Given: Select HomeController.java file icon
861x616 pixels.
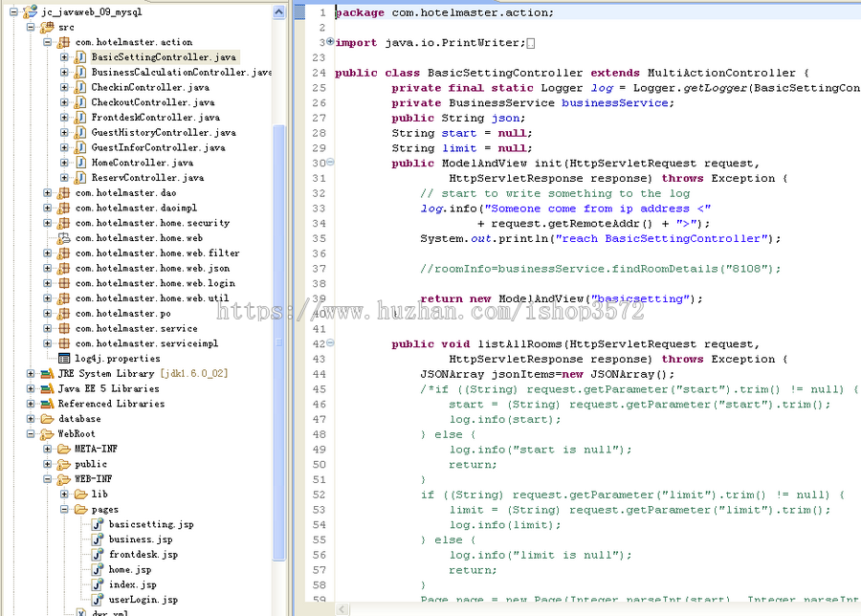Looking at the screenshot, I should tap(80, 163).
